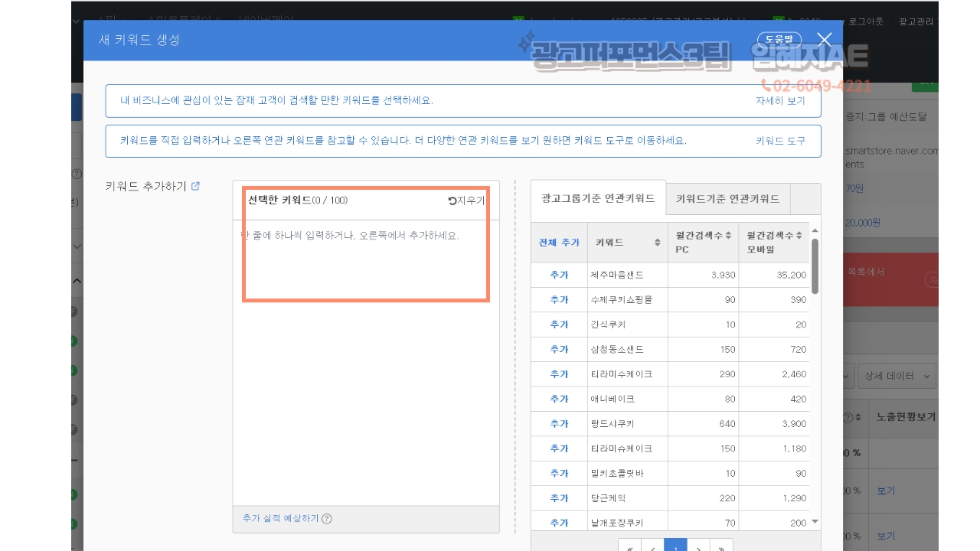Sort by 월간검색수 PC column arrows
The height and width of the screenshot is (551, 980).
(x=728, y=236)
